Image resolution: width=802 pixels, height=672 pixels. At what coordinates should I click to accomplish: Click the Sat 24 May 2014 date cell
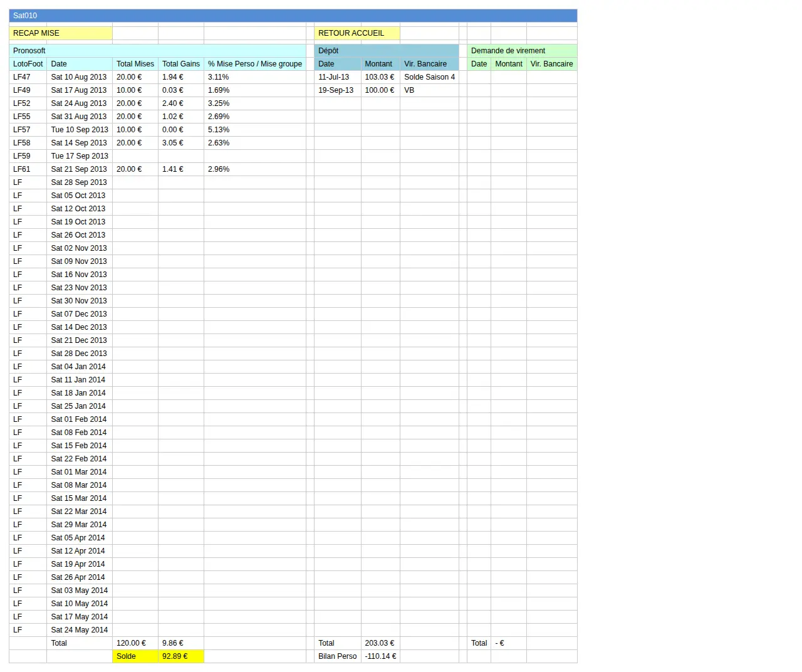80,630
